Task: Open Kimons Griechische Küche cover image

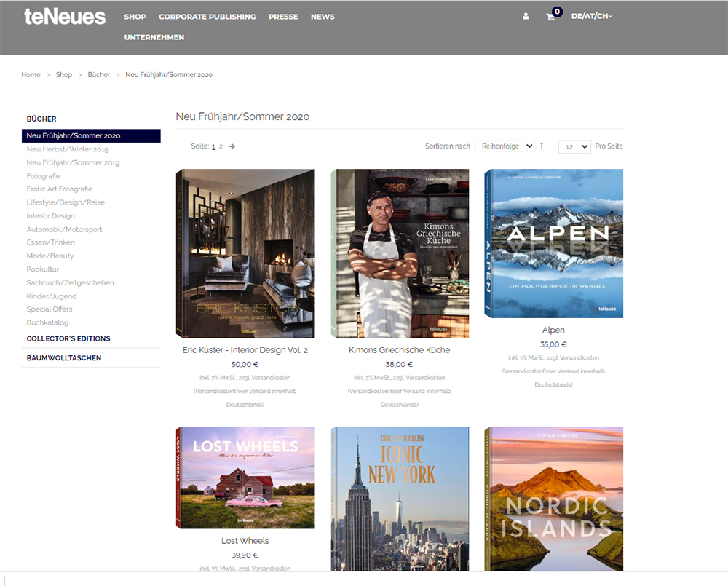Action: click(399, 253)
